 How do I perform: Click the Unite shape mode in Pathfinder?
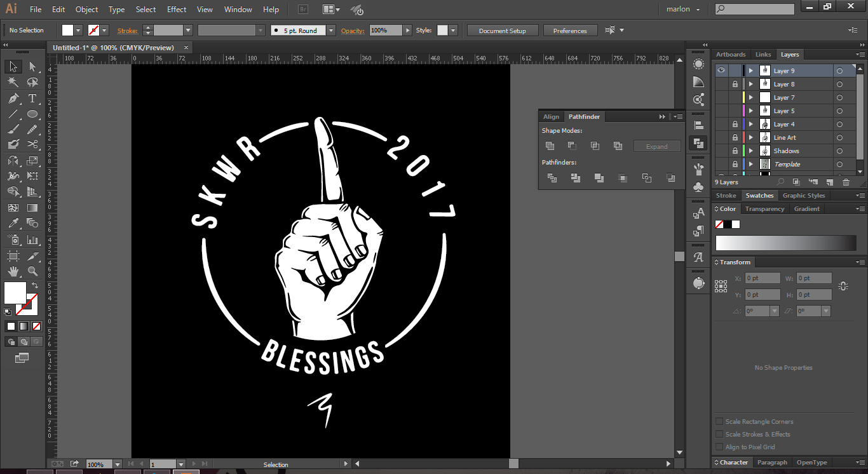pos(550,146)
